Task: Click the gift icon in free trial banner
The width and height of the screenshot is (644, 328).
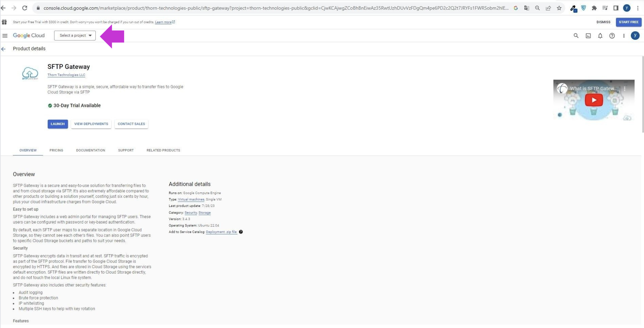Action: pyautogui.click(x=4, y=22)
